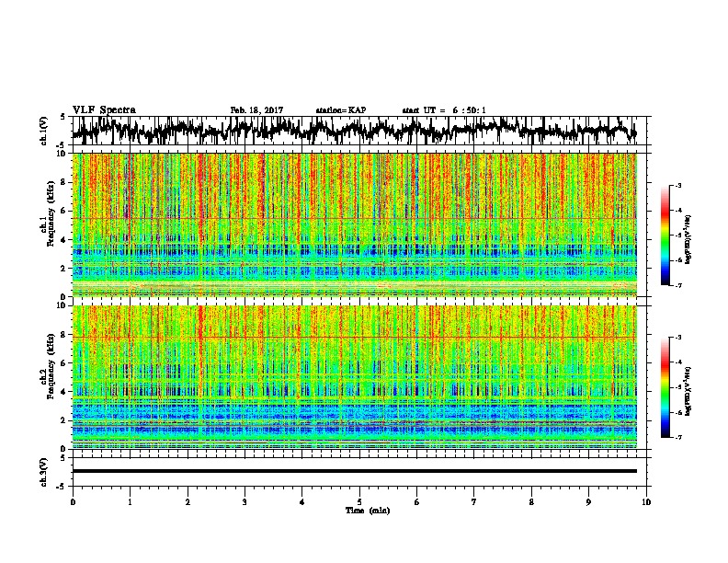Click the ch.1 color scale bar

pyautogui.click(x=665, y=236)
